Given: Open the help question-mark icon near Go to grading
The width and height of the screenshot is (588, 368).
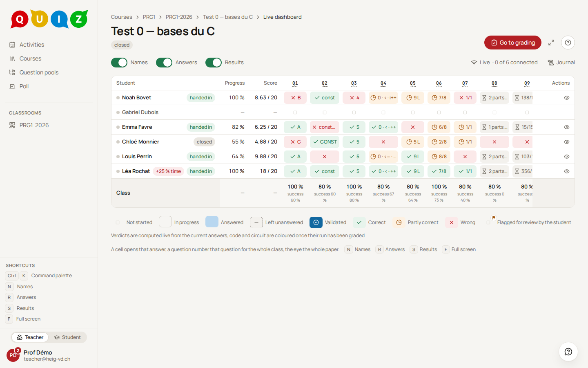Looking at the screenshot, I should pos(568,43).
